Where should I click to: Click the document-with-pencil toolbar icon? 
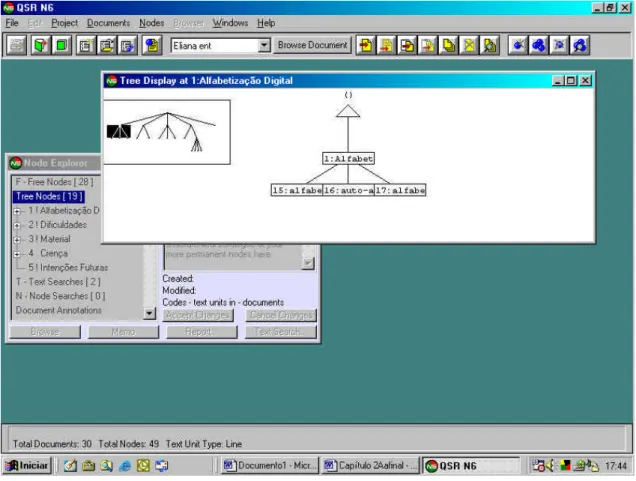(107, 45)
